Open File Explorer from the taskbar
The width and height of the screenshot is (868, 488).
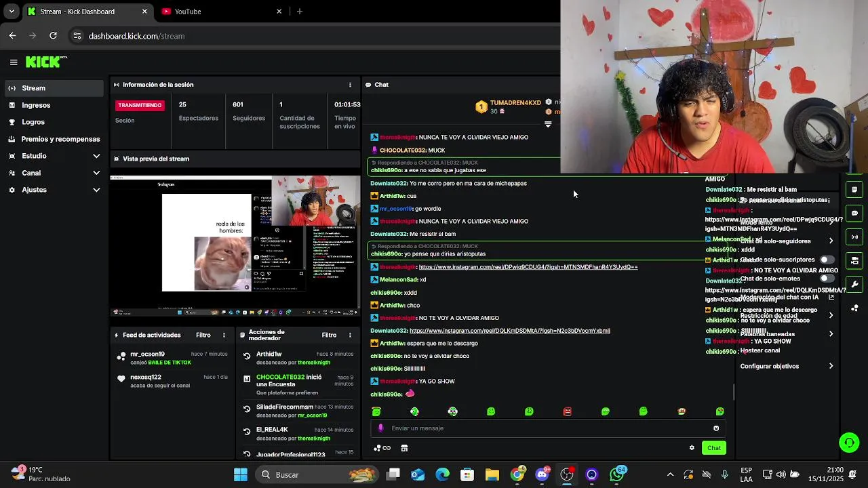click(x=492, y=474)
